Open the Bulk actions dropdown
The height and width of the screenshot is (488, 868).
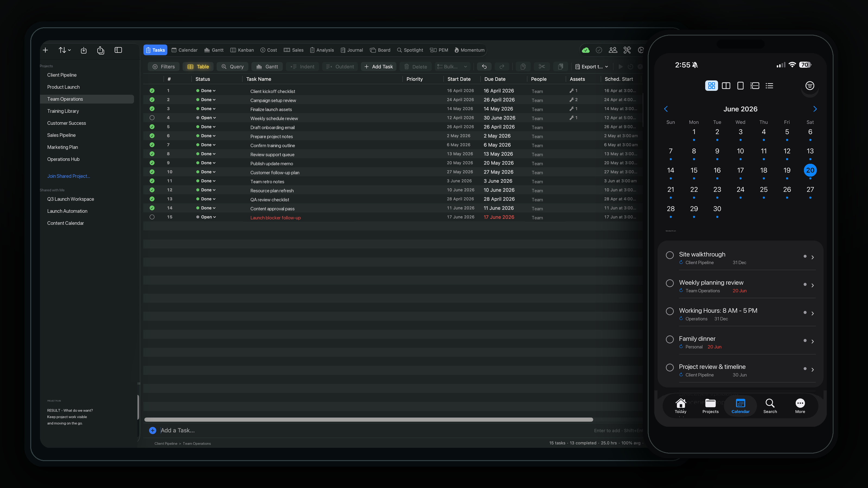[x=452, y=67]
